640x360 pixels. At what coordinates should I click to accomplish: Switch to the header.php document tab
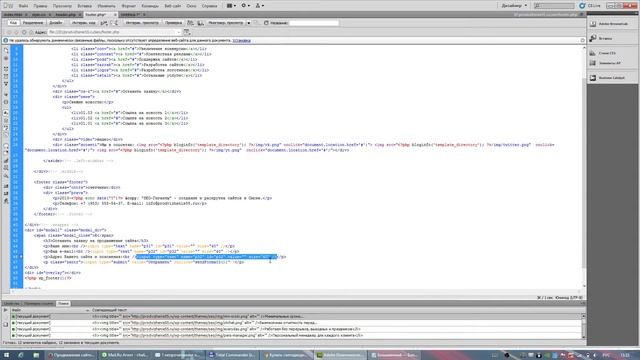(x=66, y=15)
